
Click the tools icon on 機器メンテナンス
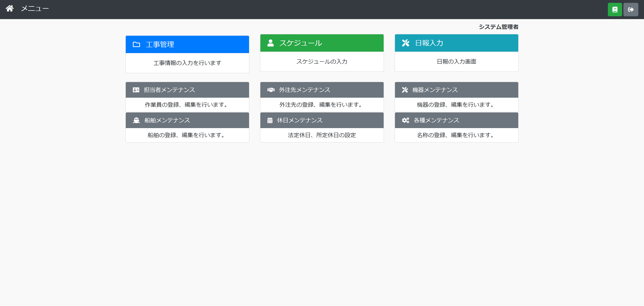click(x=405, y=90)
